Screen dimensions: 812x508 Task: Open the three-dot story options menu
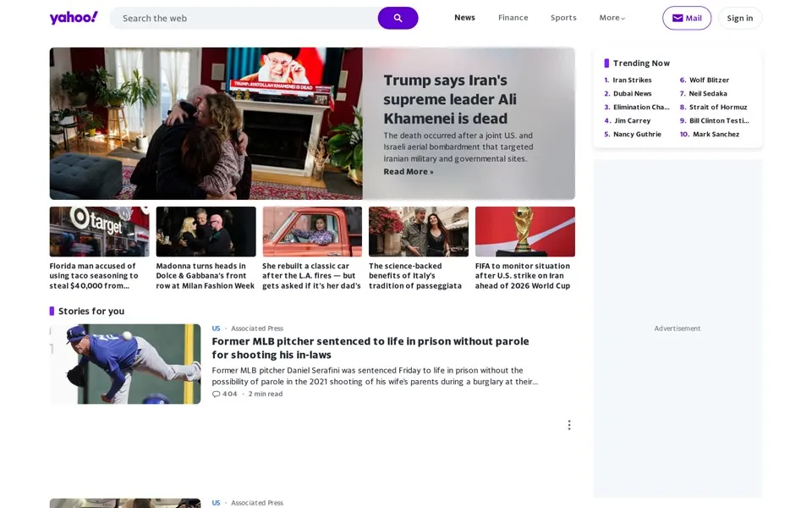click(x=569, y=425)
